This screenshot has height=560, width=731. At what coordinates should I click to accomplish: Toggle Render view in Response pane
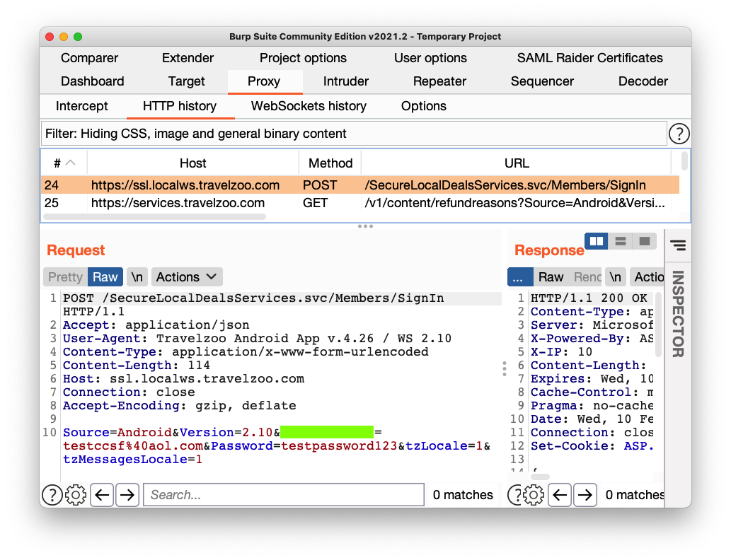pyautogui.click(x=587, y=276)
